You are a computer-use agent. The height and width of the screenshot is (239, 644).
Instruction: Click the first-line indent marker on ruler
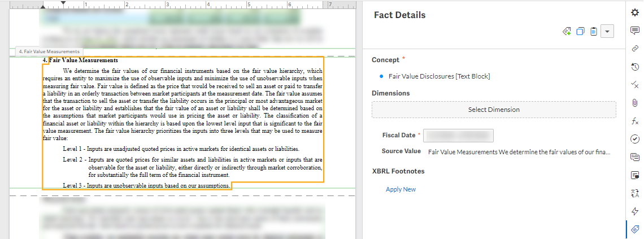tap(63, 3)
